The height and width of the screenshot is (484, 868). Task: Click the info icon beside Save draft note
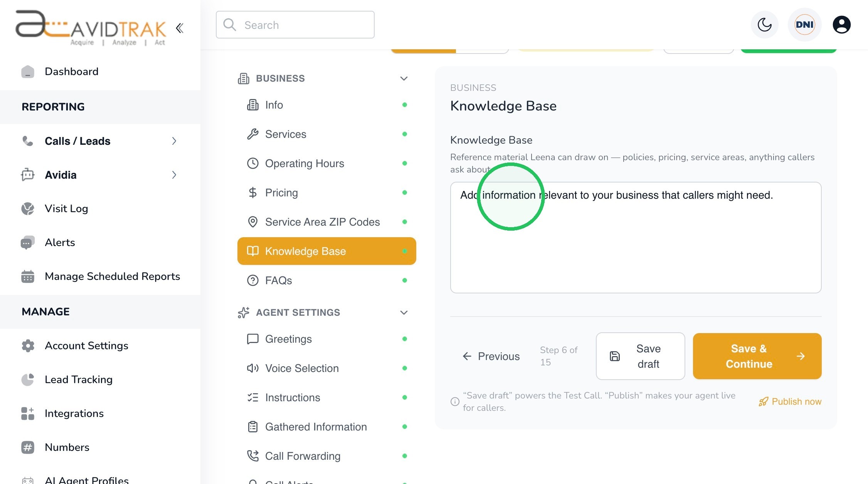tap(455, 402)
